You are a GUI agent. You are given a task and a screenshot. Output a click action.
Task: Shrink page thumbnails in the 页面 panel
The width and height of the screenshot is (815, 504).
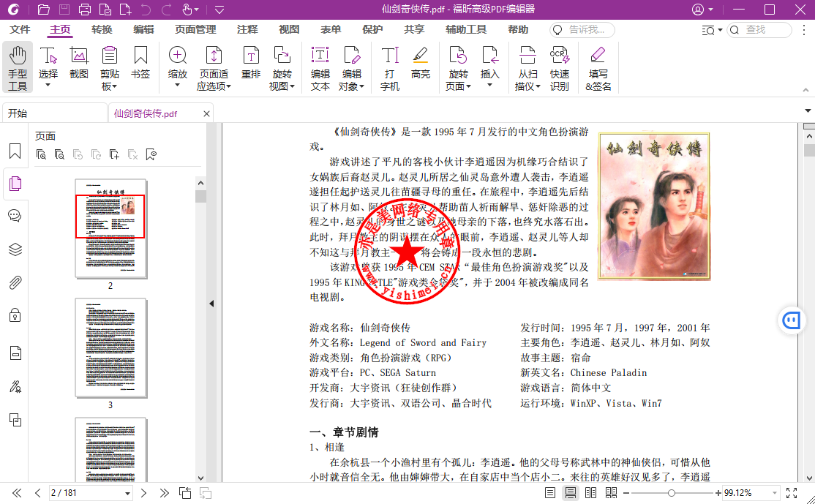click(x=59, y=154)
